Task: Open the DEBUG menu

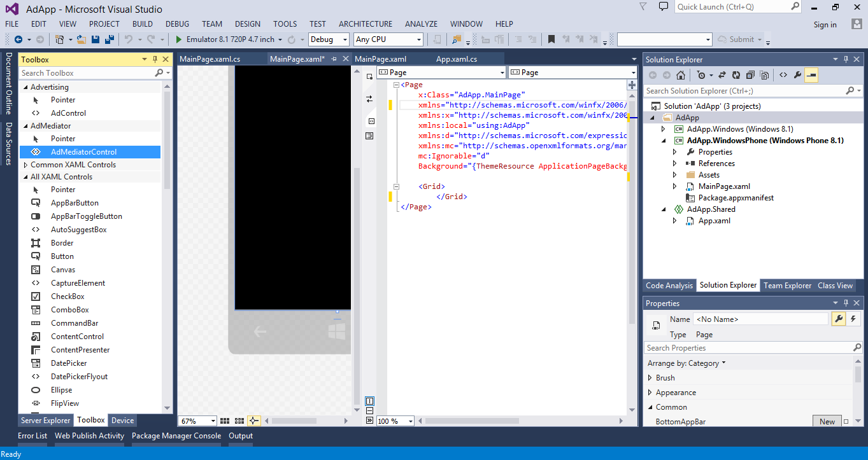Action: 177,24
